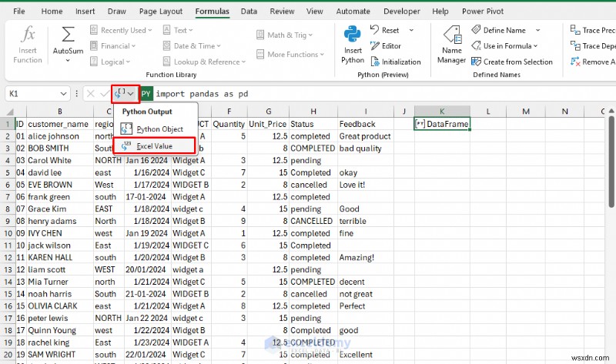Open Python Initialization settings
Viewport: 616px width, 364px height.
(396, 62)
